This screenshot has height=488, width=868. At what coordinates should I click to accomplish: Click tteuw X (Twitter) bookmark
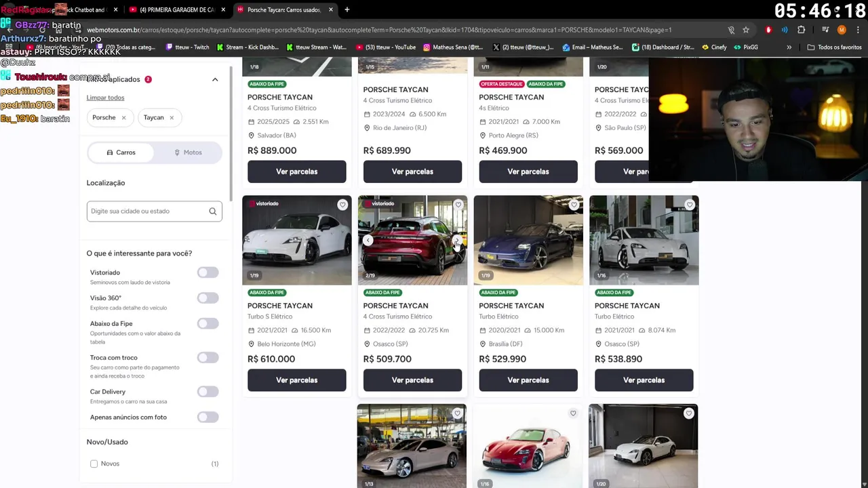[x=523, y=47]
